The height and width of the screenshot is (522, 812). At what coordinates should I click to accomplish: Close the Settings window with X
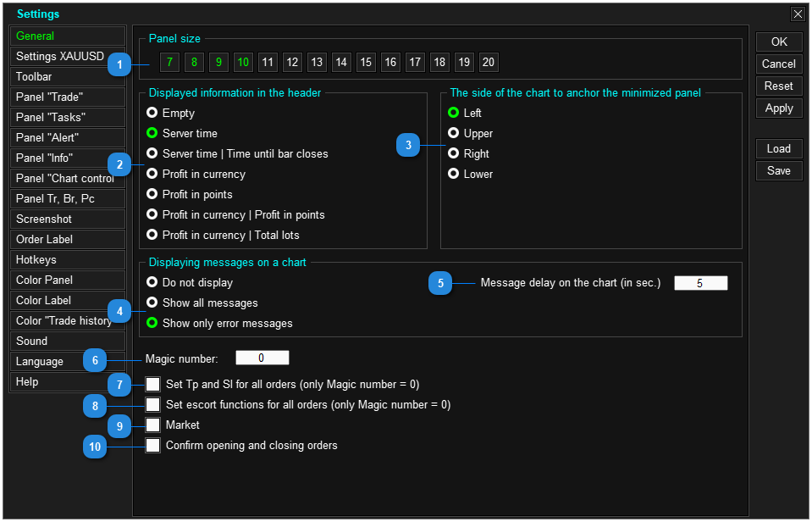pyautogui.click(x=798, y=14)
